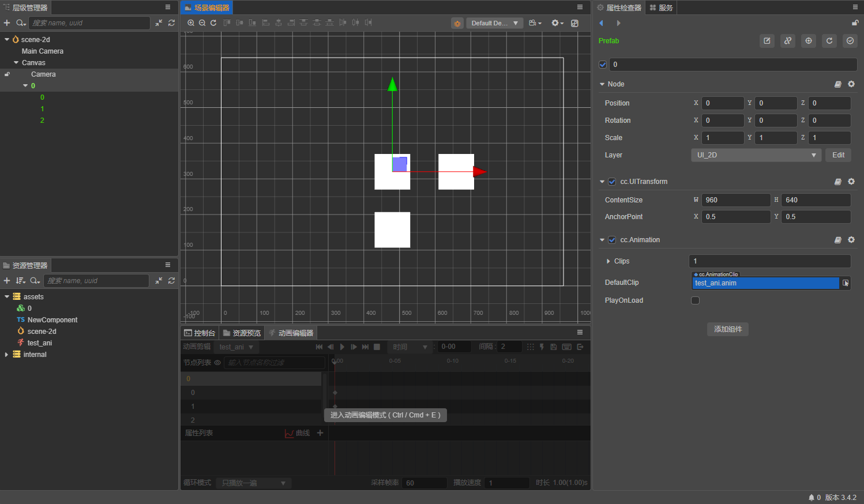Click the edit prefab icon
Image resolution: width=864 pixels, height=504 pixels.
(767, 41)
